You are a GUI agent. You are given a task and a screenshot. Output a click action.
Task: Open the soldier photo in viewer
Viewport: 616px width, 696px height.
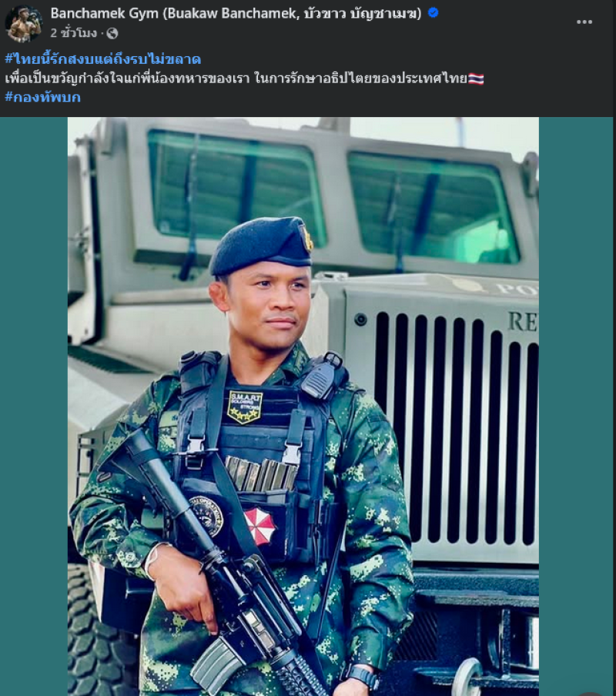point(303,407)
